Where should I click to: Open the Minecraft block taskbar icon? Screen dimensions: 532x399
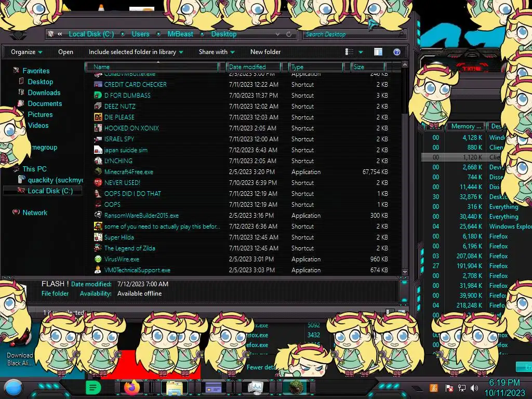click(x=295, y=388)
